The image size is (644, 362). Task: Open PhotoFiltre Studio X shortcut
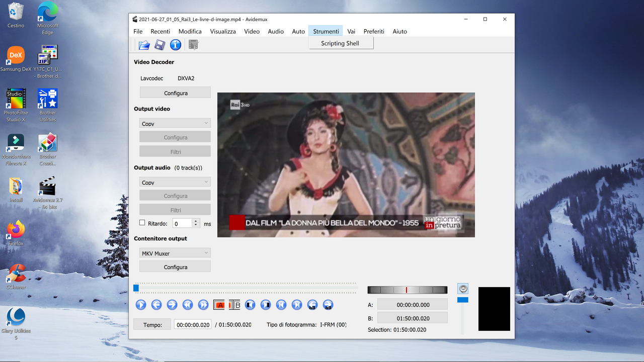tap(16, 105)
